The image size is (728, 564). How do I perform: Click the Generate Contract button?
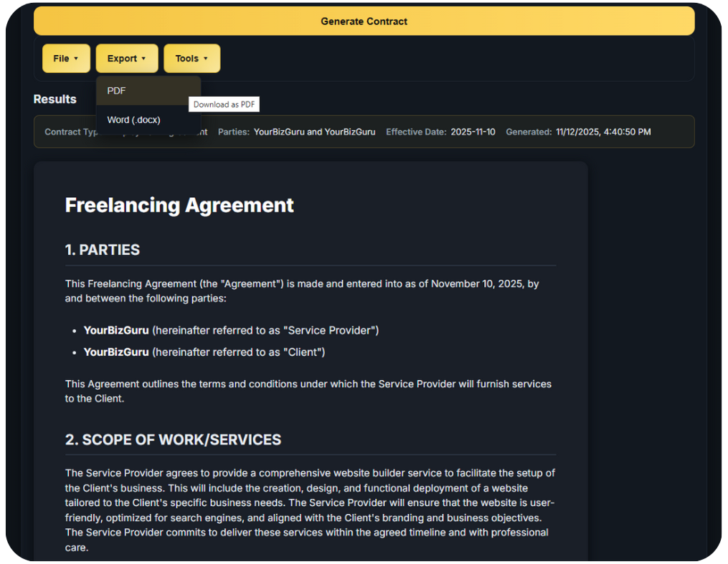[364, 21]
